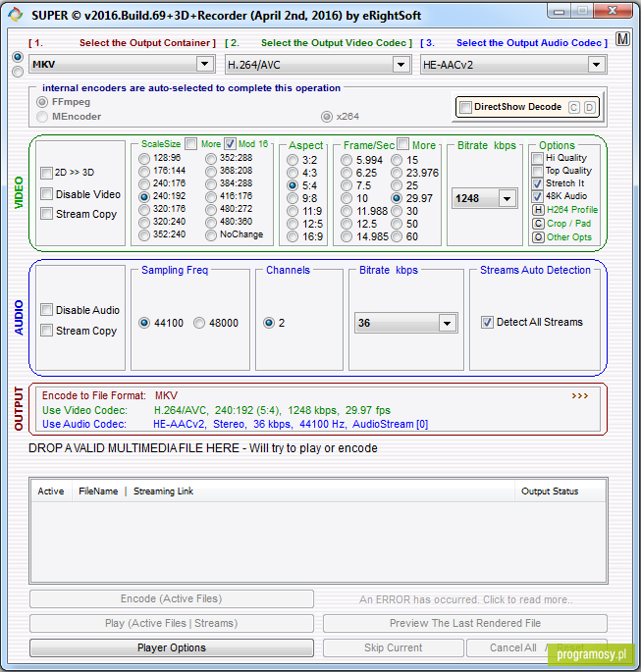Screen dimensions: 641x672
Task: Select 352:288 scale size
Action: (210, 159)
